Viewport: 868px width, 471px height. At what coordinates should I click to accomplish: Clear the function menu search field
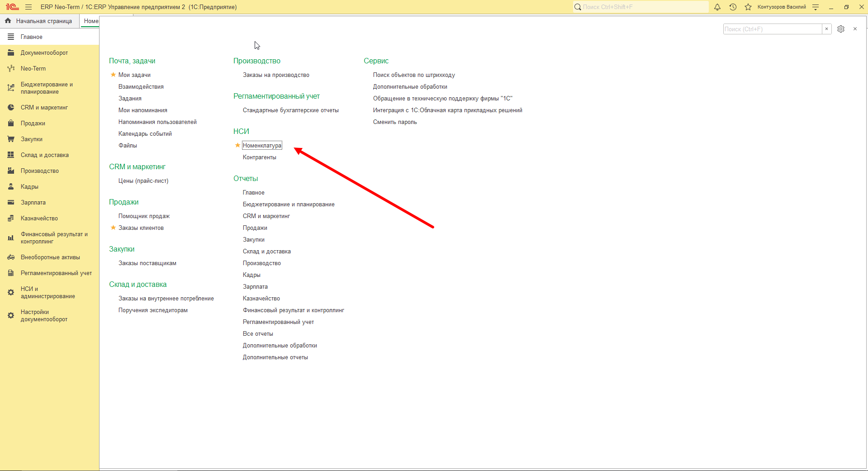point(826,29)
